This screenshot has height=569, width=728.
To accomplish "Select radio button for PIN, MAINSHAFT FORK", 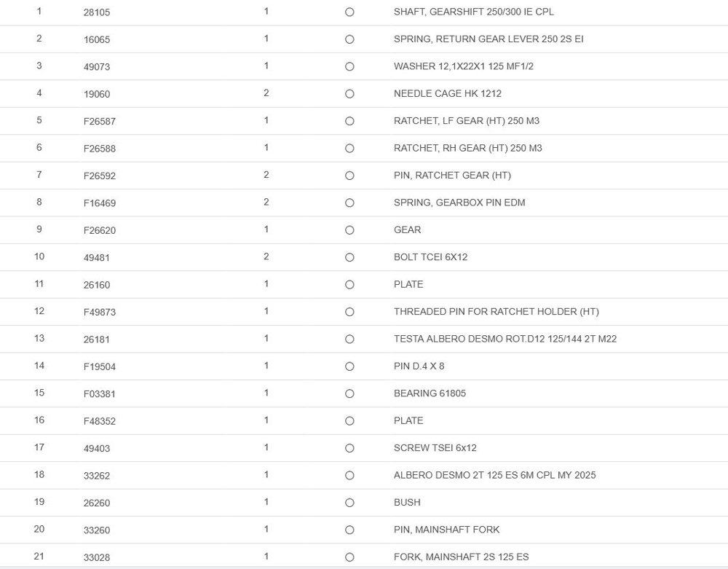I will (x=349, y=530).
